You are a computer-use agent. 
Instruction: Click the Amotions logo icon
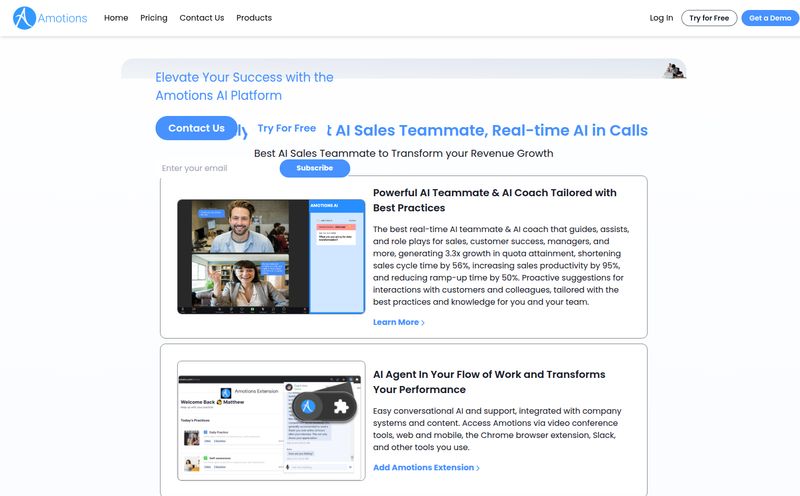24,18
